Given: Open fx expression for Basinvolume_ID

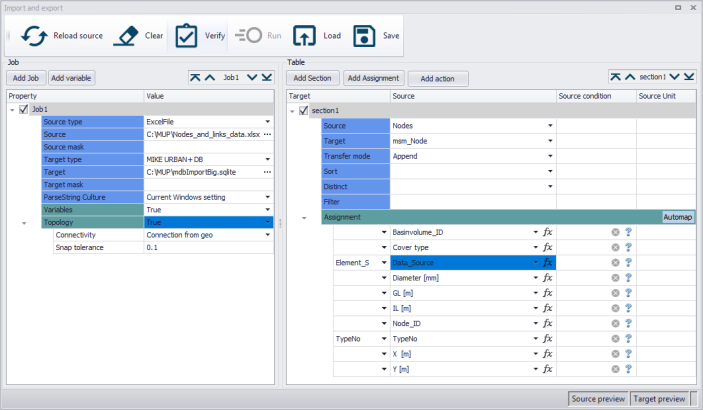Looking at the screenshot, I should [x=547, y=232].
